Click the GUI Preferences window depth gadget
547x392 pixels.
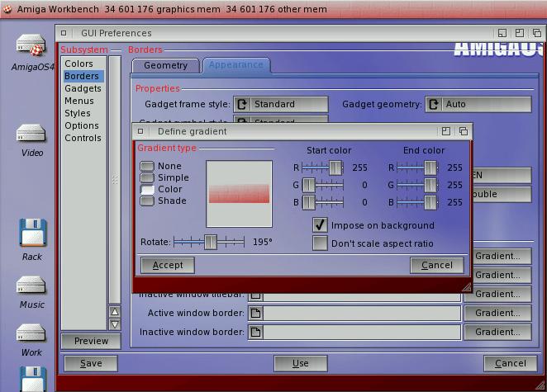pyautogui.click(x=537, y=33)
